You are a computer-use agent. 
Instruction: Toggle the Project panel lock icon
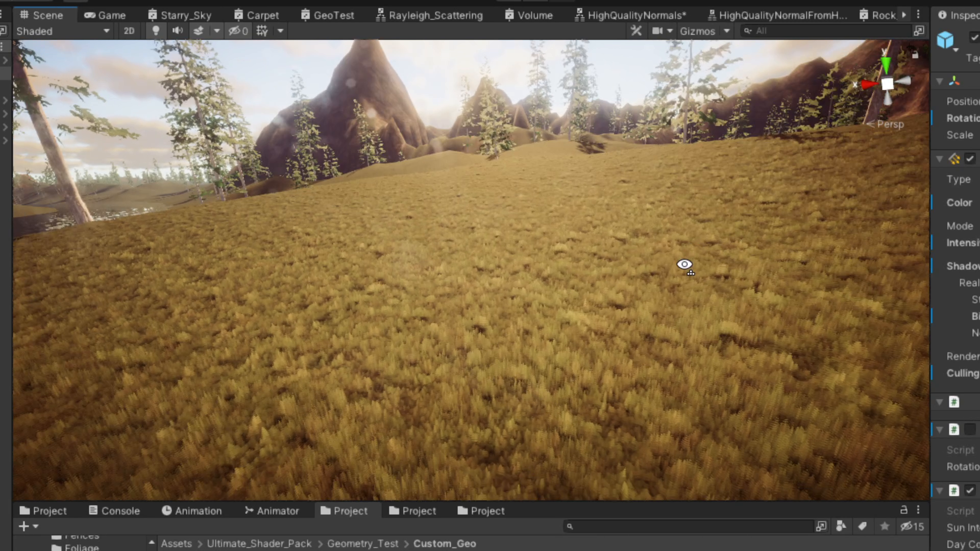coord(903,510)
